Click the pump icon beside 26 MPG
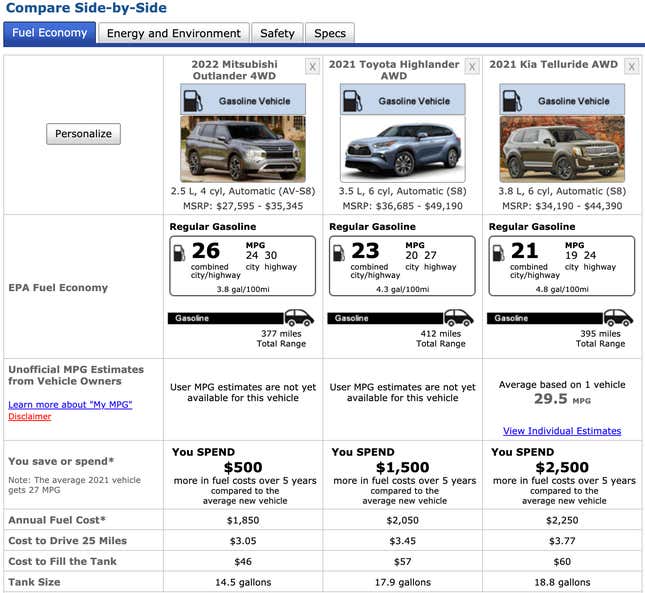This screenshot has width=645, height=593. pos(179,253)
